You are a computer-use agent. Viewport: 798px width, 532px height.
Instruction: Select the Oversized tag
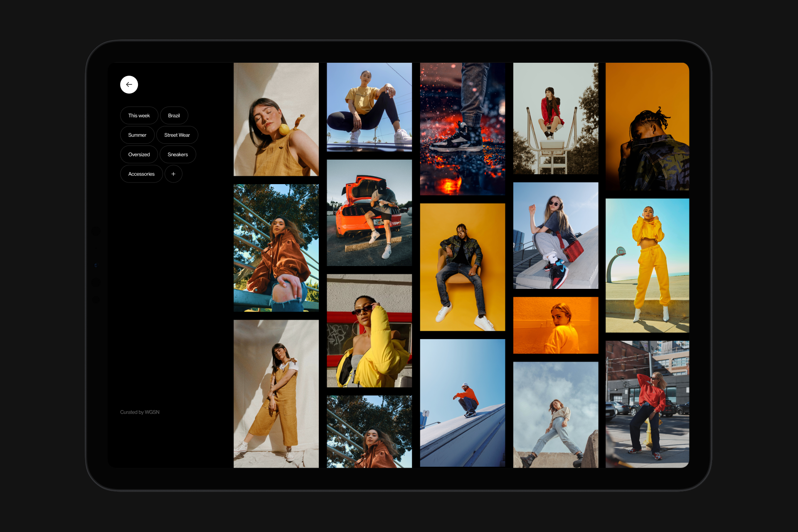point(139,155)
